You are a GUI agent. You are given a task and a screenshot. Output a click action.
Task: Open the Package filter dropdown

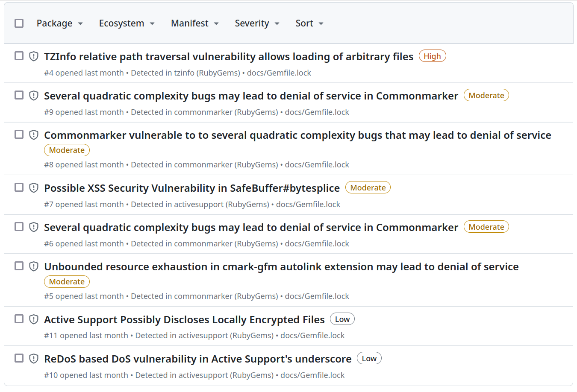[59, 23]
